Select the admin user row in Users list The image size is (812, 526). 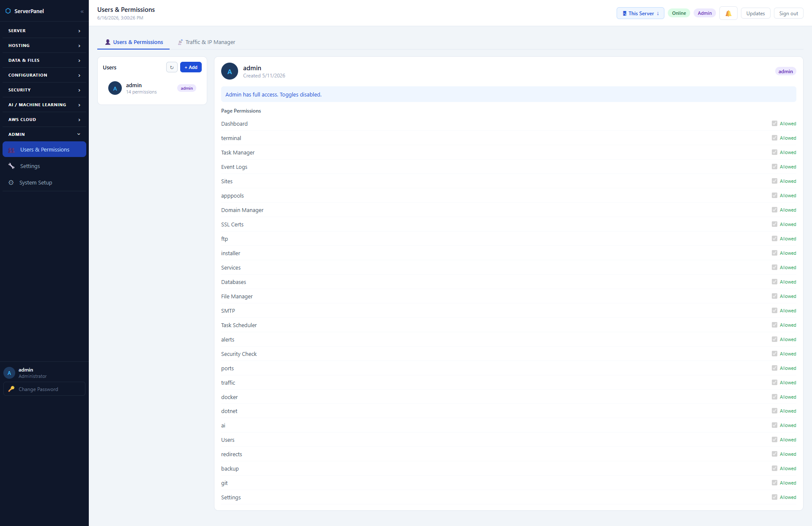click(x=152, y=88)
